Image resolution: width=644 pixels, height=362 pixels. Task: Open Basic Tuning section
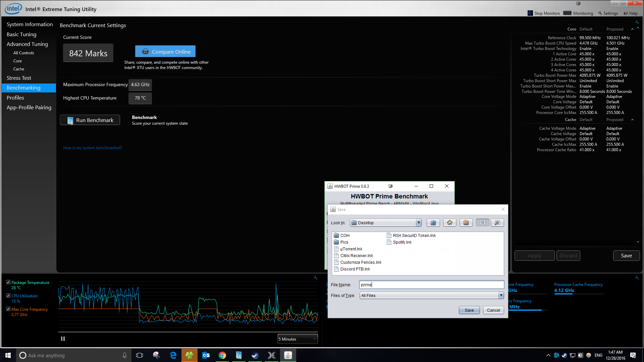tap(21, 34)
